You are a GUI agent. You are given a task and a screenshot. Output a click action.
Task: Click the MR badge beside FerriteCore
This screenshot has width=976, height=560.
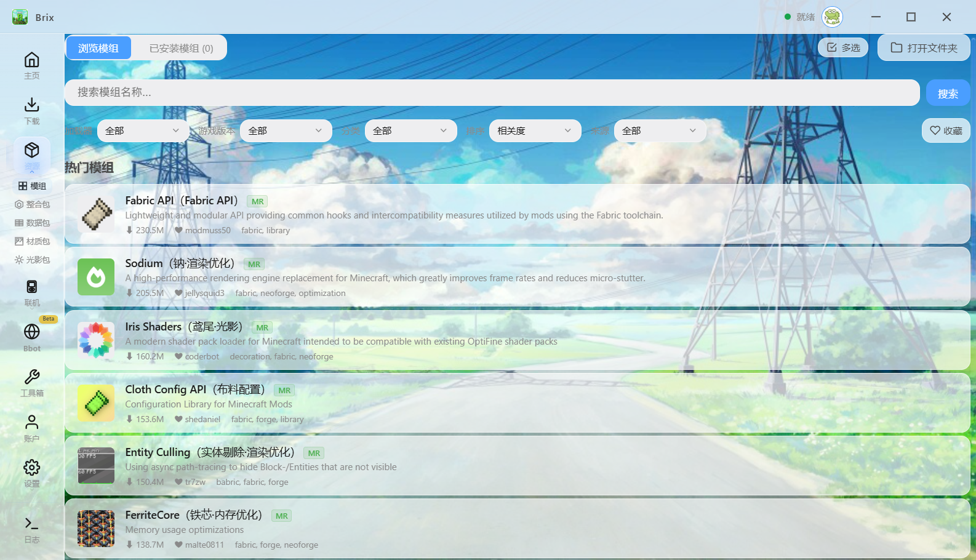point(282,516)
